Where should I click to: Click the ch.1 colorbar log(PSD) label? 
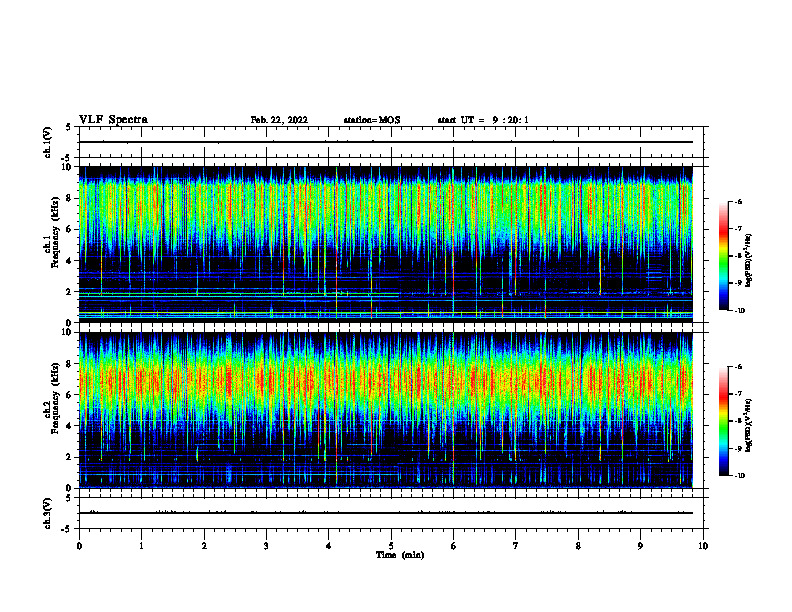(749, 261)
